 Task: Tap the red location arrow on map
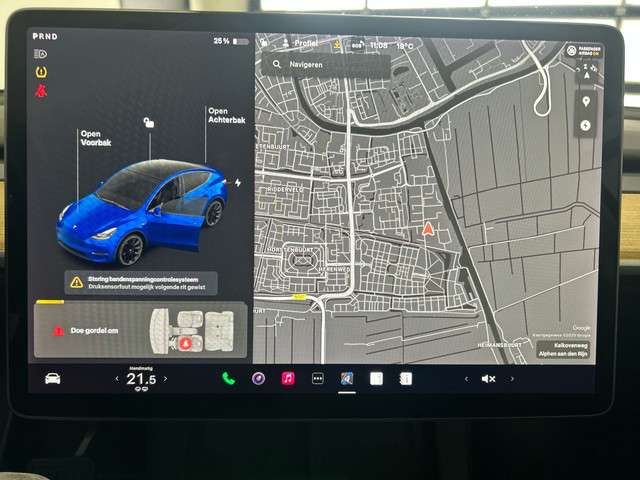point(427,228)
